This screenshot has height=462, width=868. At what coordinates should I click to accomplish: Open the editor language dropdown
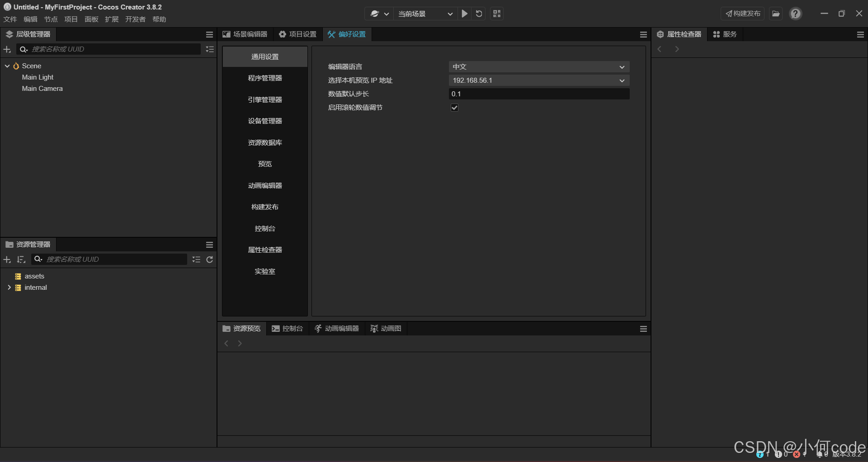click(x=539, y=67)
